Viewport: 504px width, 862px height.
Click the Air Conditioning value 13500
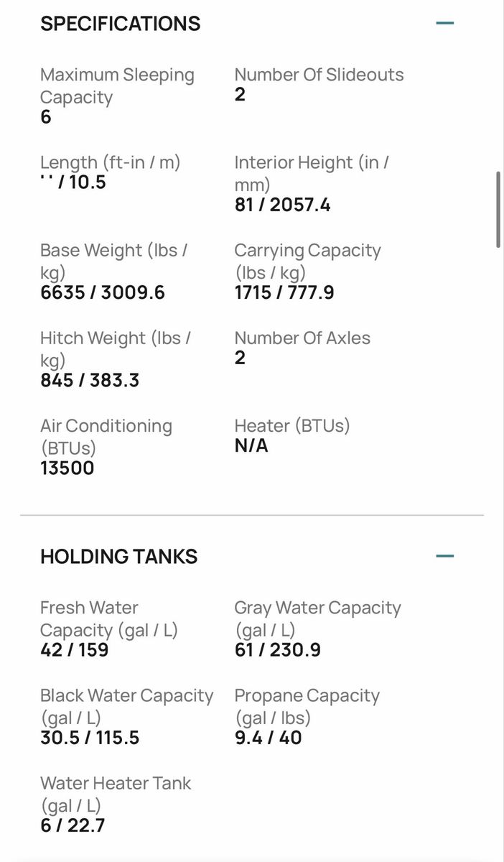tap(67, 468)
